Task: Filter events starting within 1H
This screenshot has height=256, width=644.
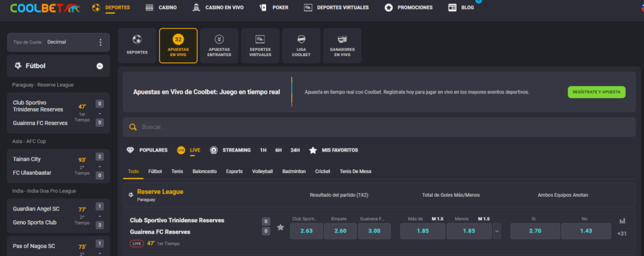Action: [264, 150]
